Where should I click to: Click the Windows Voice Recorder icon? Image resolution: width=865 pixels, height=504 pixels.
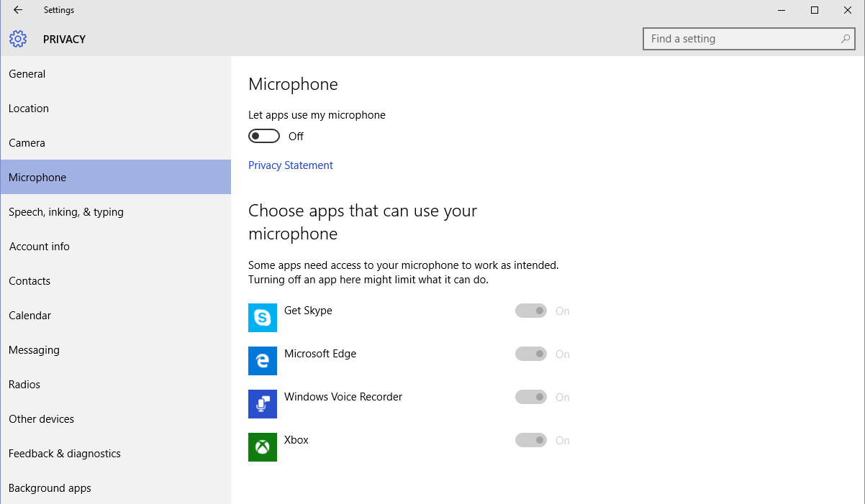click(x=263, y=404)
